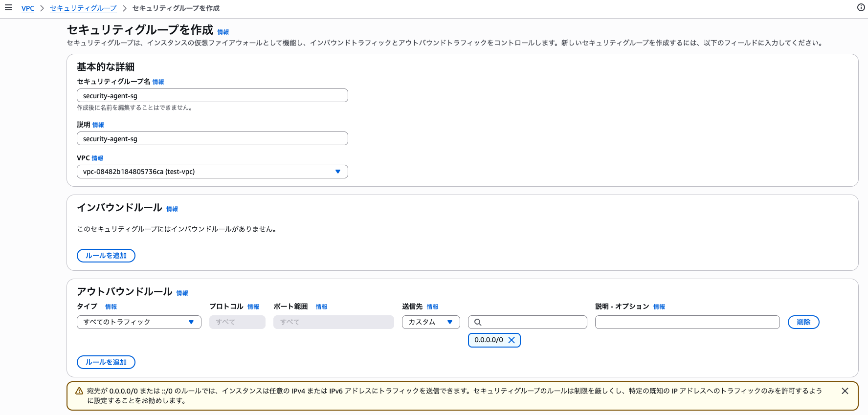Screen dimensions: 868x415
Task: Click the warning triangle icon in the alert
Action: tap(79, 391)
